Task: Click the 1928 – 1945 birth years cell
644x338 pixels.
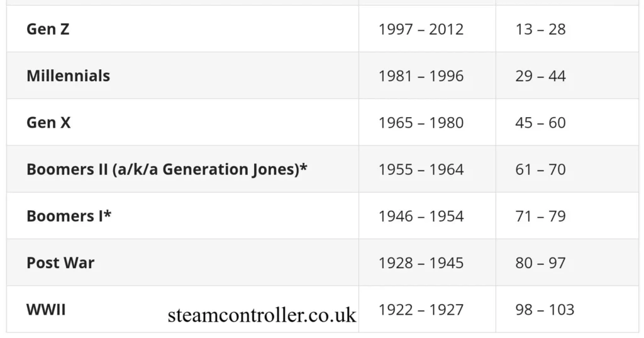Action: [421, 262]
